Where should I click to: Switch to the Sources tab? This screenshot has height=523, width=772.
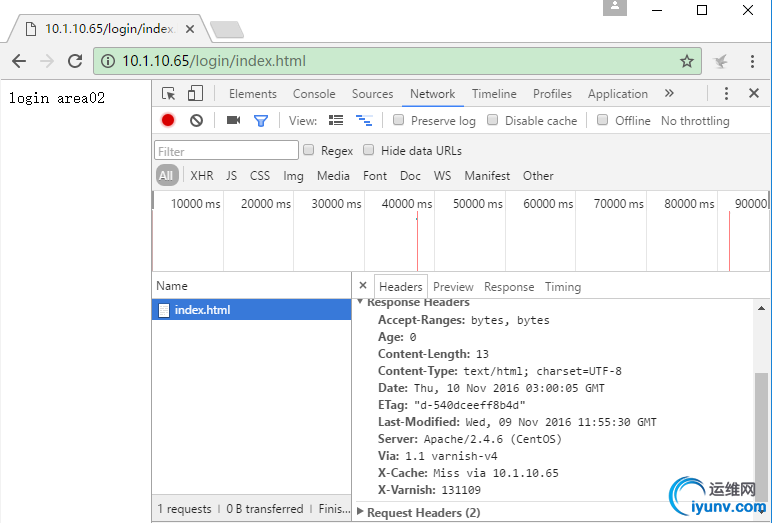coord(372,94)
